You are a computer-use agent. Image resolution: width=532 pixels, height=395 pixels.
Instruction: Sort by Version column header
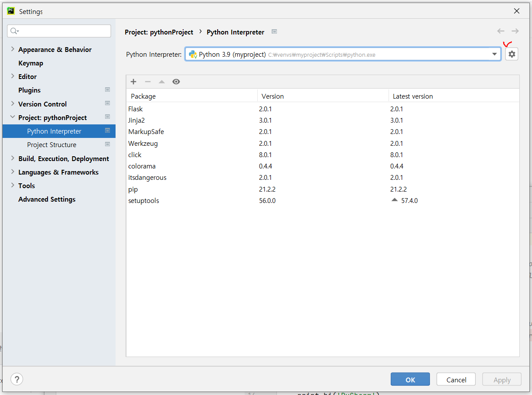coord(323,96)
